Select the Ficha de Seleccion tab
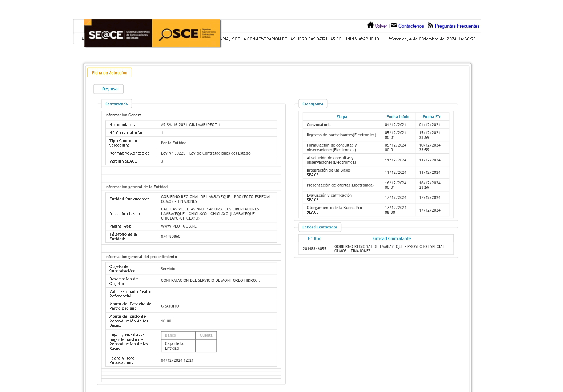The height and width of the screenshot is (392, 563). (110, 73)
